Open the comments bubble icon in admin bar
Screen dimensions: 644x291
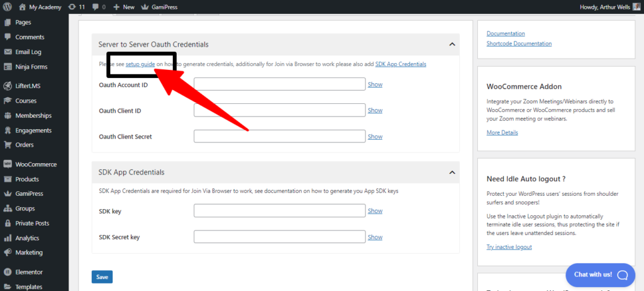pyautogui.click(x=96, y=7)
